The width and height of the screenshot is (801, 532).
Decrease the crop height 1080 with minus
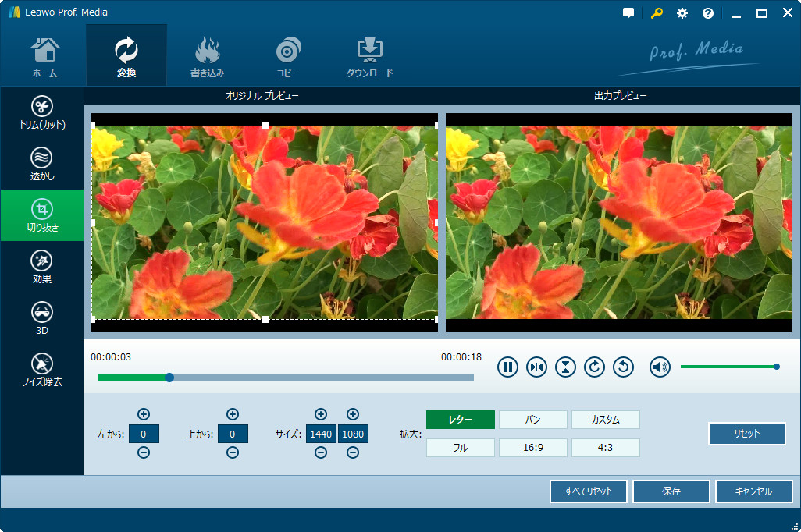[x=352, y=452]
